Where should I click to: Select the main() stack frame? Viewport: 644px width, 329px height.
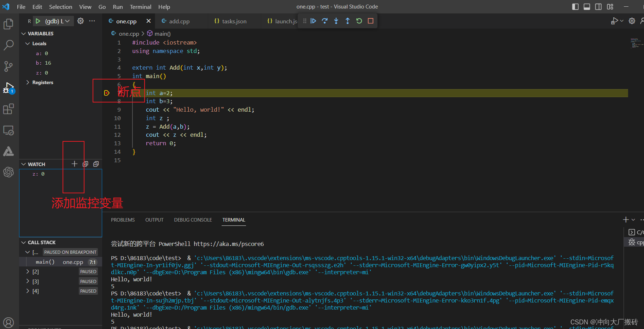(x=61, y=262)
